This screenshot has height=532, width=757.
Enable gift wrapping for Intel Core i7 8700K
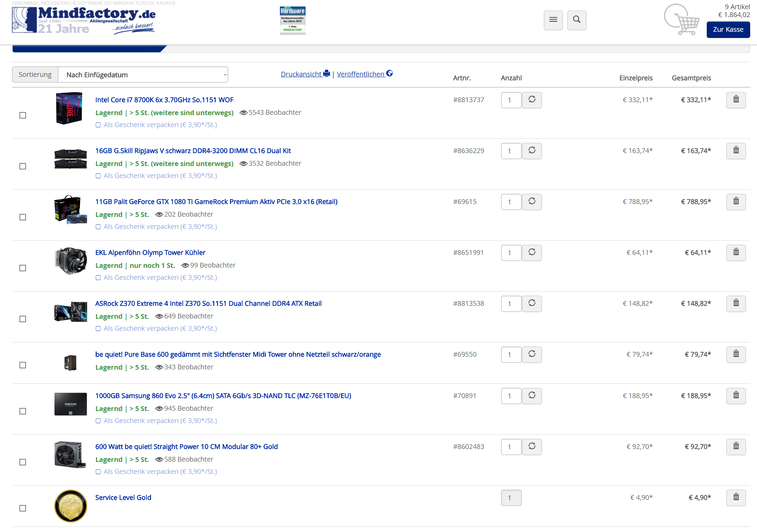point(98,125)
